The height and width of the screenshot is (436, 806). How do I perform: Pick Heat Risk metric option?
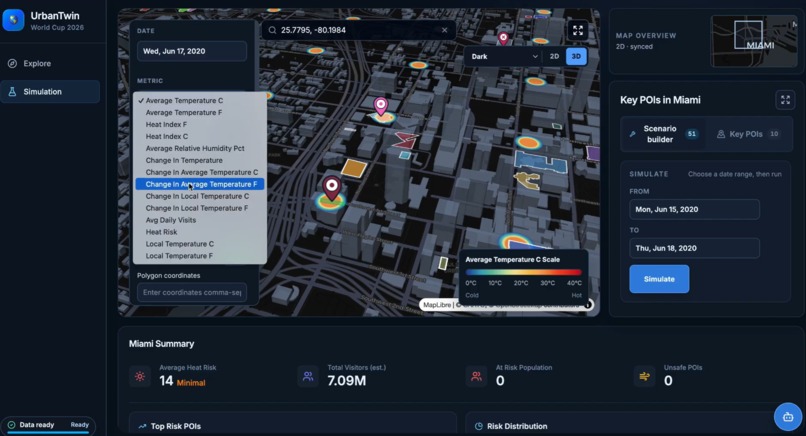199,232
